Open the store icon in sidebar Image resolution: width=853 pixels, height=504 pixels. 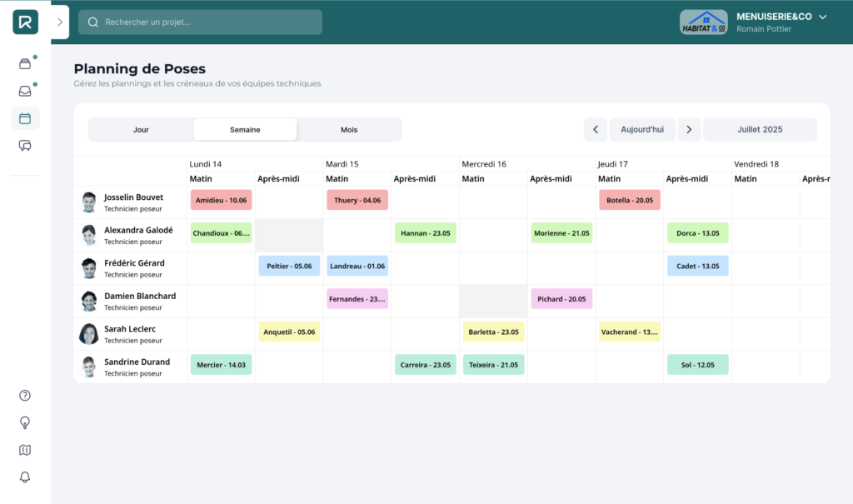[25, 63]
